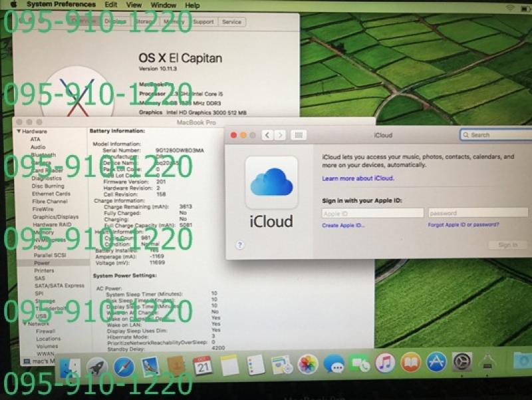
Task: Select Fibre Channel in Hardware list
Action: tap(50, 202)
